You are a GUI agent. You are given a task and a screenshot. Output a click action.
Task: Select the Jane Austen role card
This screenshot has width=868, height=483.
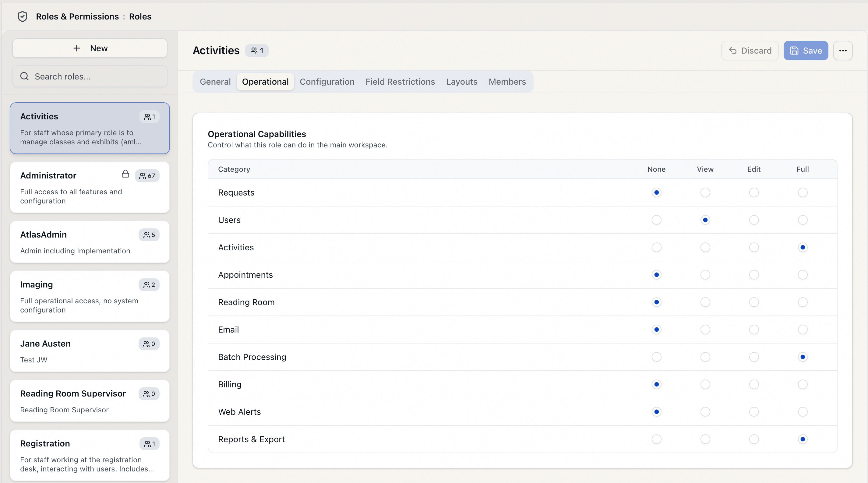click(x=90, y=351)
